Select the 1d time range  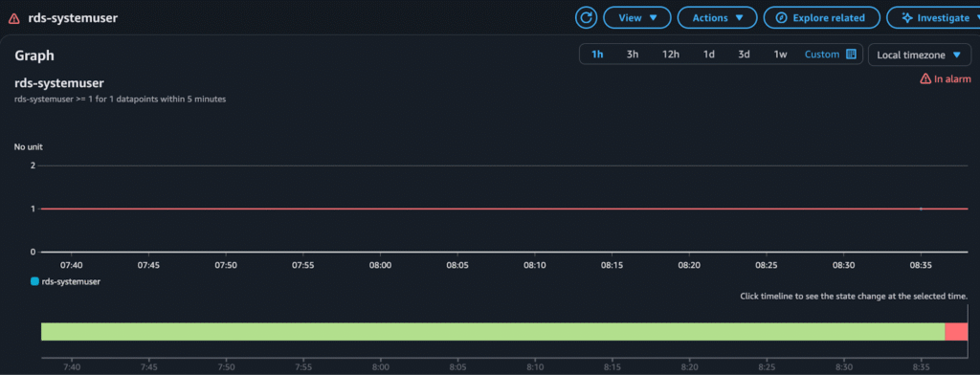click(709, 55)
